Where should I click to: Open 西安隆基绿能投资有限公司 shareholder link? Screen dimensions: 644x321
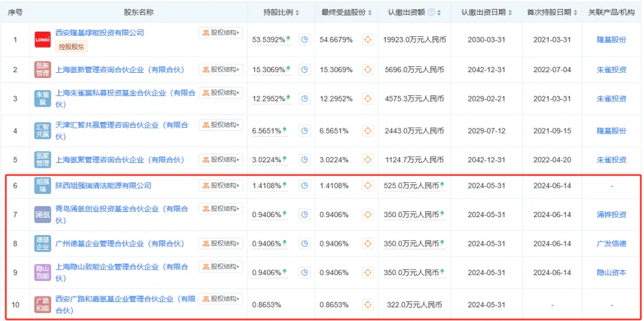click(x=100, y=32)
